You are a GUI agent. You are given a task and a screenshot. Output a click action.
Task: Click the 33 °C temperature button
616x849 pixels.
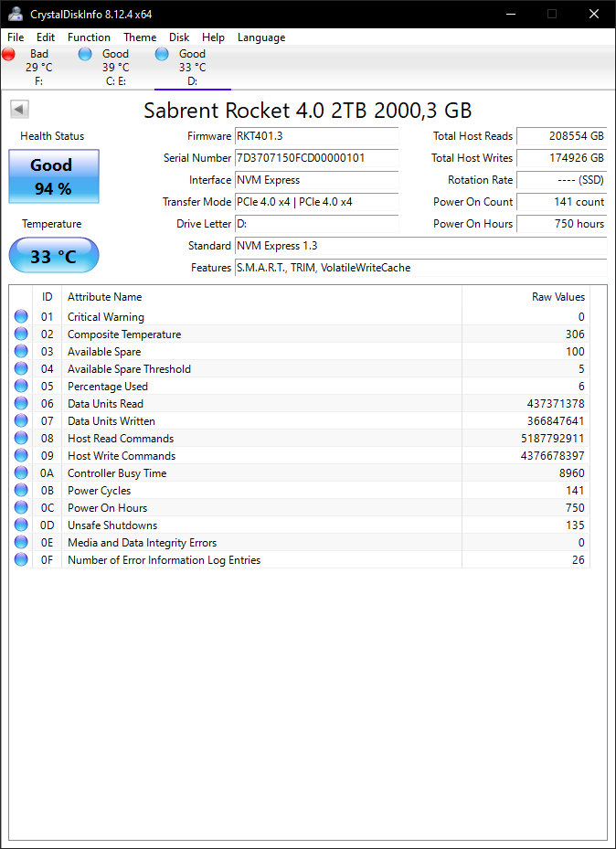point(54,256)
